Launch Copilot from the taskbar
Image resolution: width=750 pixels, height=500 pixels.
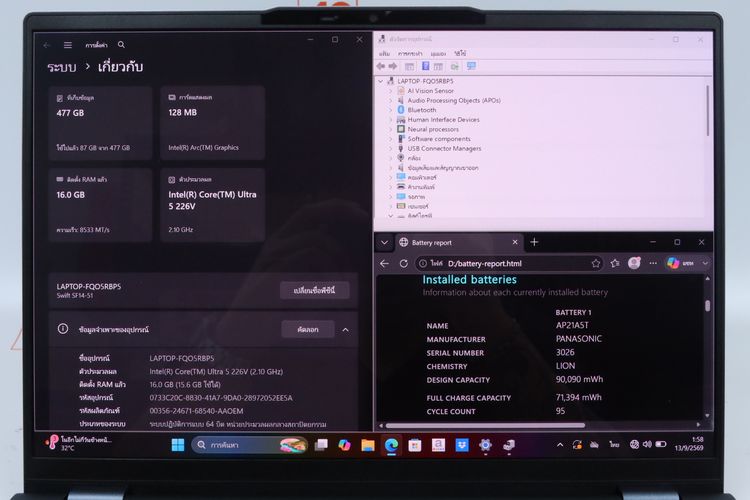(x=344, y=445)
